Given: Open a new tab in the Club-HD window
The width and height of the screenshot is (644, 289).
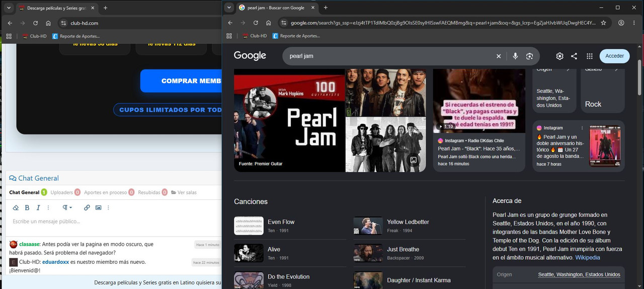Looking at the screenshot, I should [105, 8].
